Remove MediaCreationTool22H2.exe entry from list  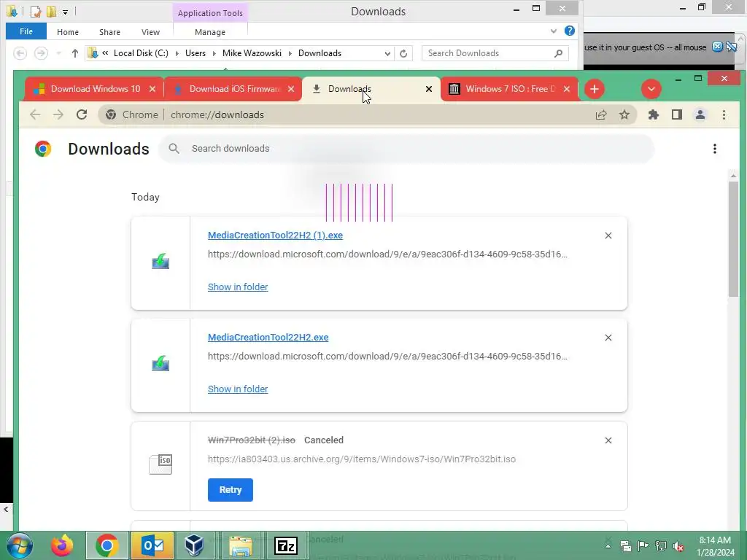pos(608,338)
